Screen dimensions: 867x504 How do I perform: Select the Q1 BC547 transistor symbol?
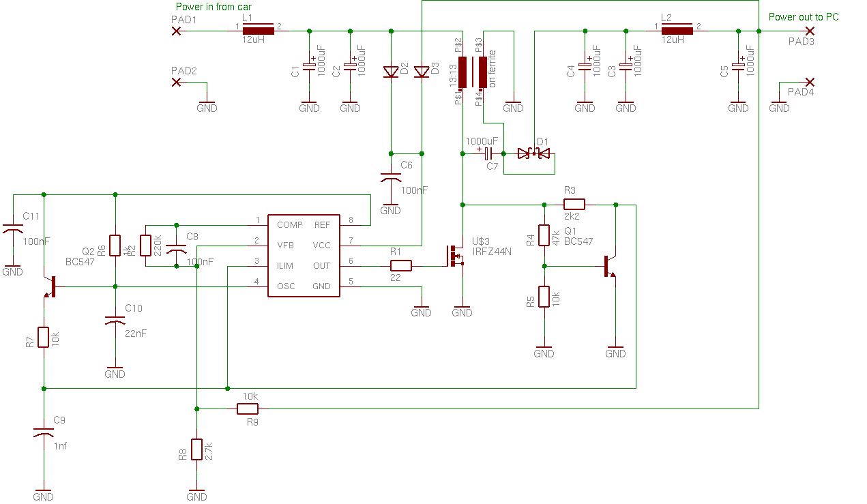(608, 267)
